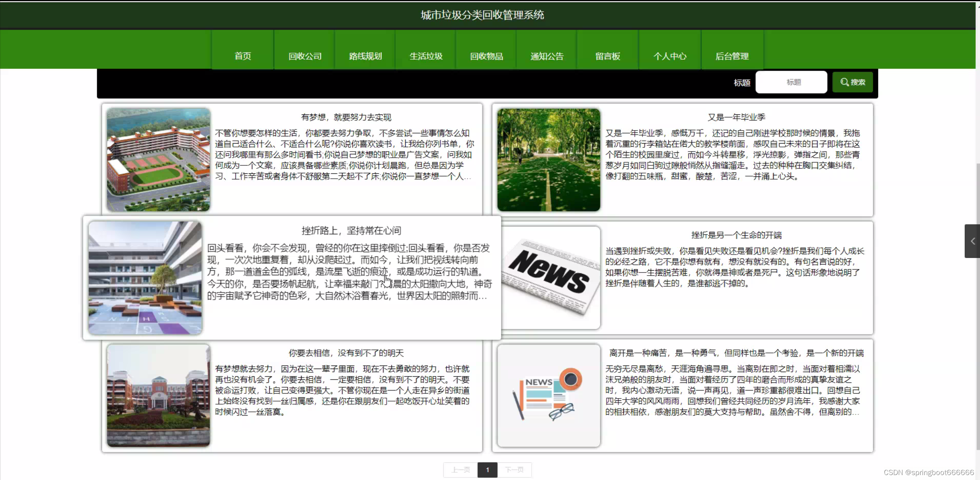Open the 回收公司 navigation tab
Image resolution: width=980 pixels, height=480 pixels.
tap(305, 56)
